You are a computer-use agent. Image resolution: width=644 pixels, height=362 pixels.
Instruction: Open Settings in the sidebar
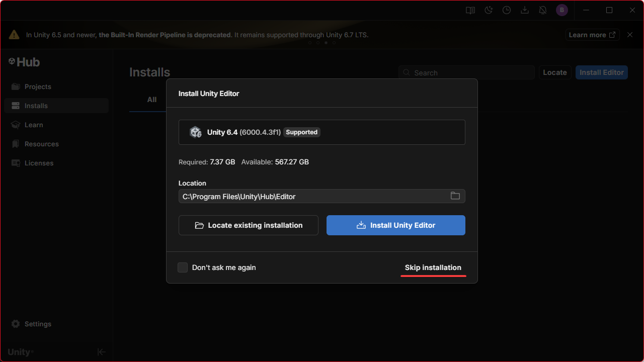[x=56, y=324]
